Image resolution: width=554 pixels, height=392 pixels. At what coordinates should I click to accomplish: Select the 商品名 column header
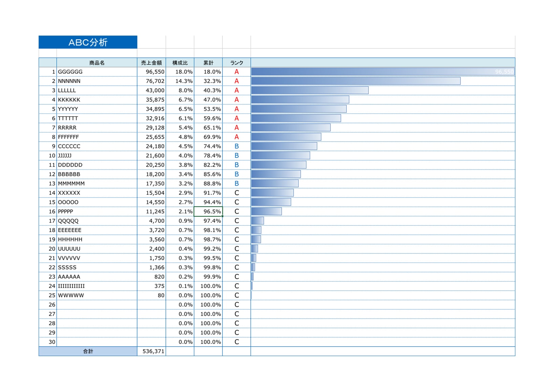tap(97, 63)
